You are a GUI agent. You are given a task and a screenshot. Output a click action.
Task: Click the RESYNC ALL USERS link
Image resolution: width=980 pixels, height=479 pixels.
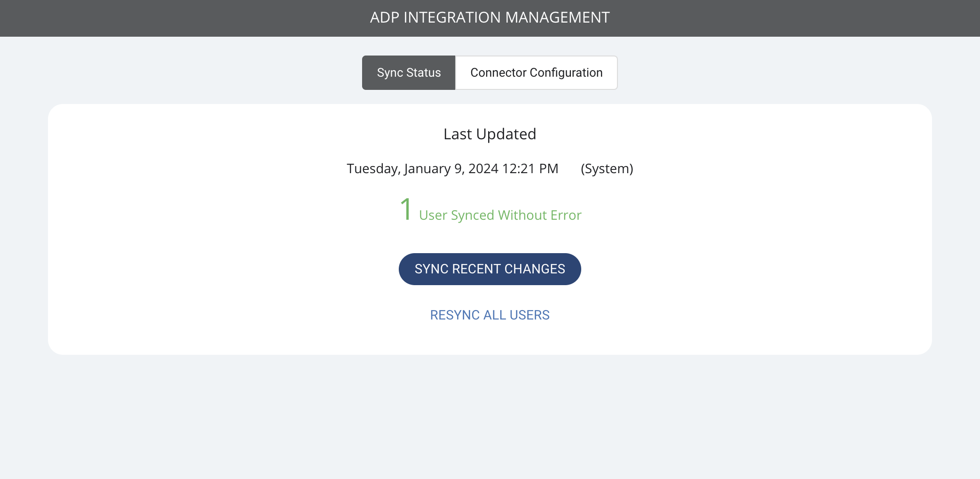point(490,315)
